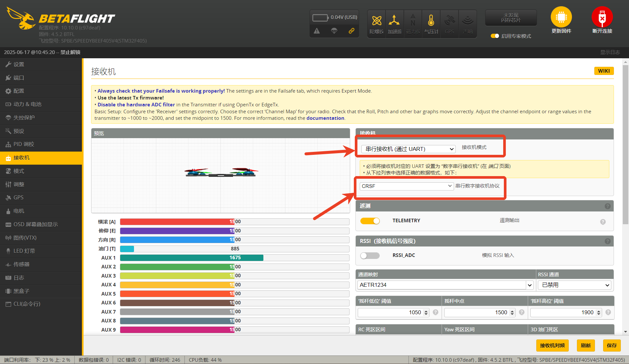Switch to the OSD tab
629x364 pixels.
(x=35, y=225)
